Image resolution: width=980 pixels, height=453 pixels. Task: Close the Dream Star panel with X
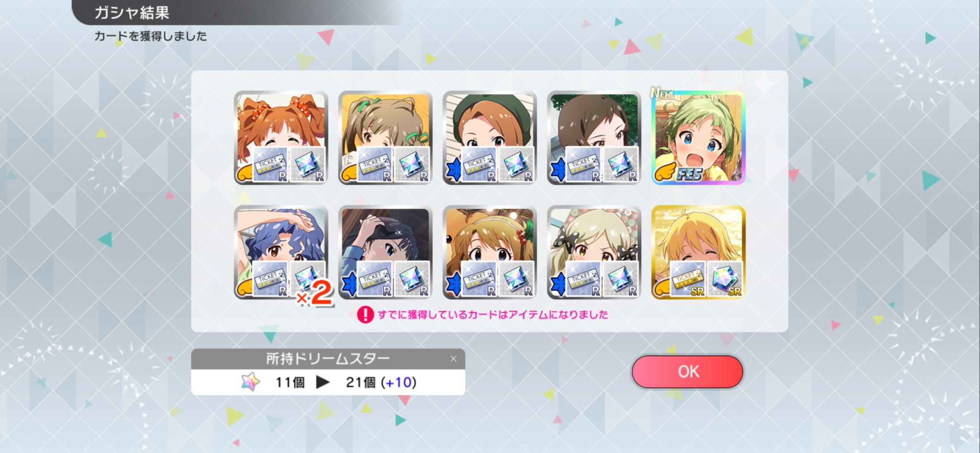(453, 359)
